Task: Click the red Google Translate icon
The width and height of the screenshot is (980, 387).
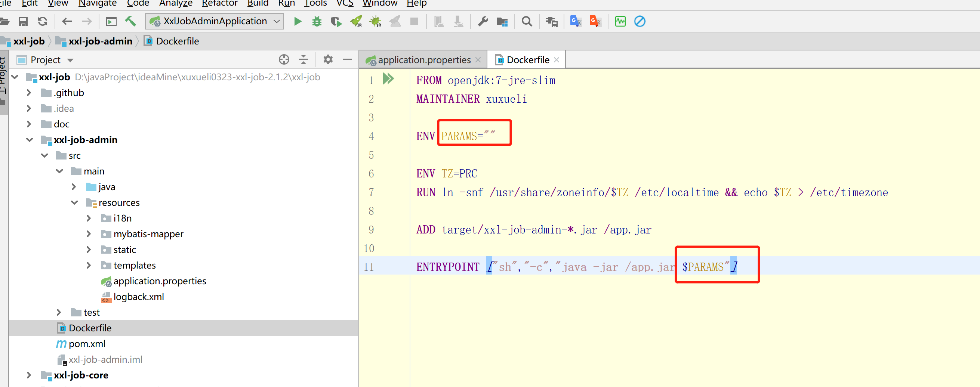Action: [595, 21]
